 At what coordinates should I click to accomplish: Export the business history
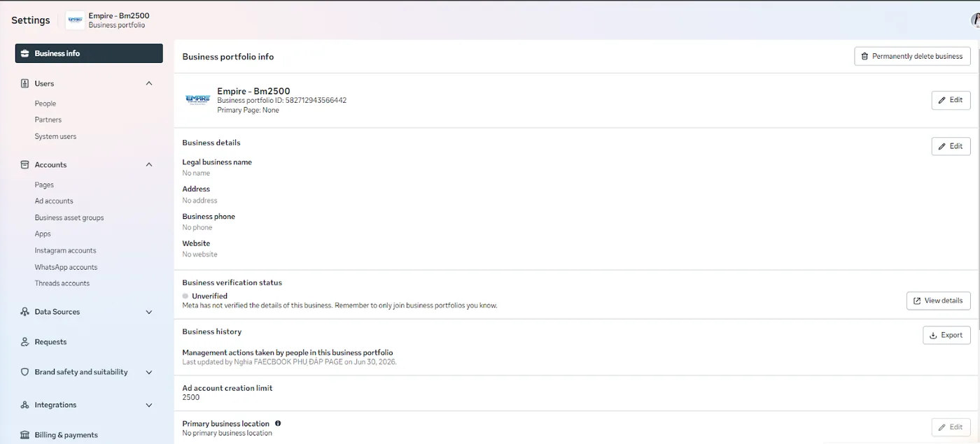click(x=946, y=335)
